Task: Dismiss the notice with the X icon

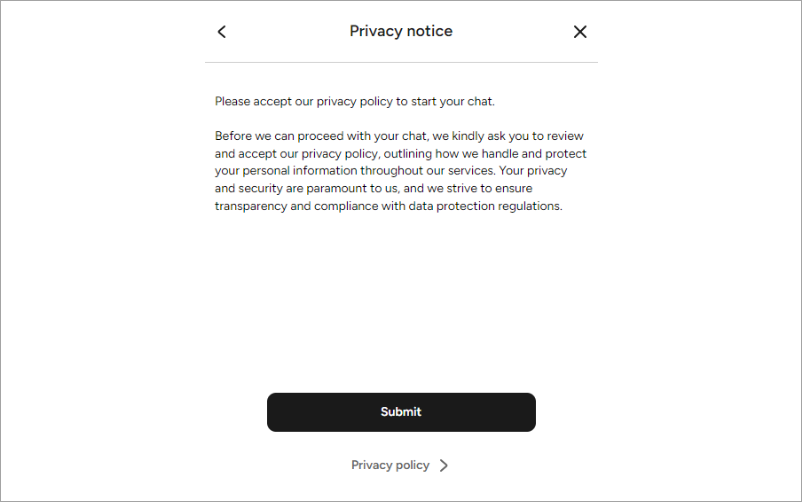Action: coord(580,32)
